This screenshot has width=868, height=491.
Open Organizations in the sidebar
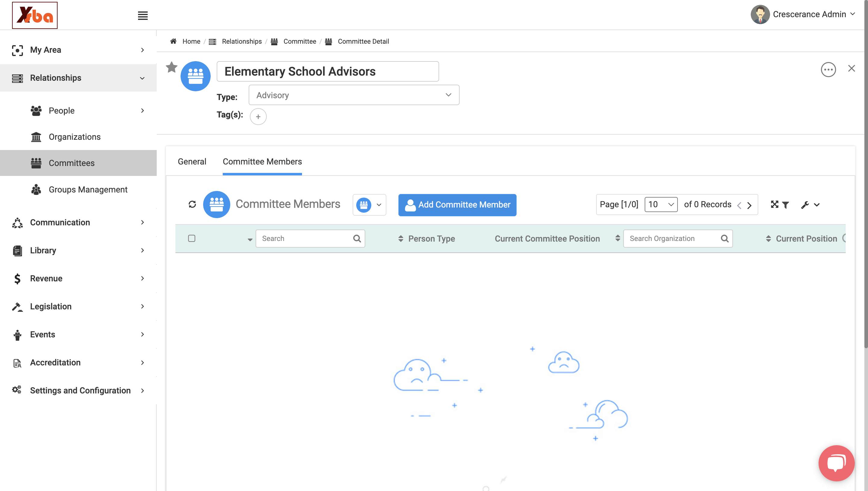[74, 136]
